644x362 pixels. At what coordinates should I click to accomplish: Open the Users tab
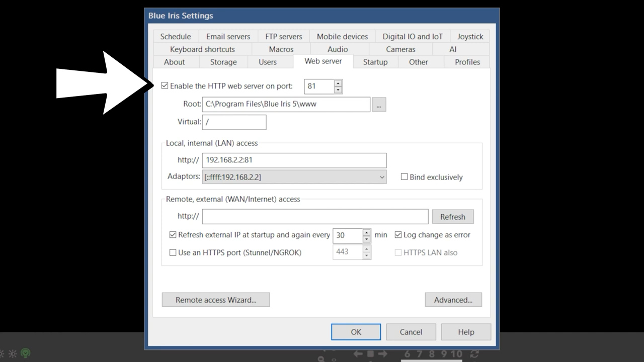click(268, 62)
